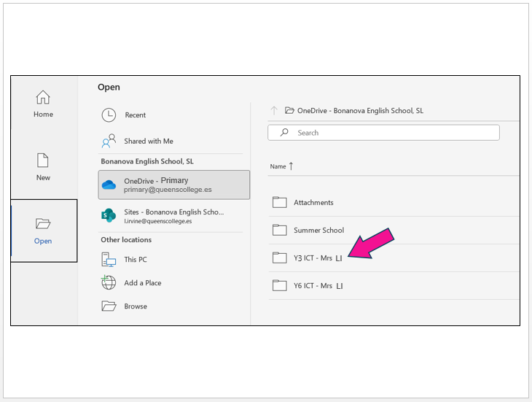The height and width of the screenshot is (402, 532).
Task: Show Recent files list
Action: point(135,115)
